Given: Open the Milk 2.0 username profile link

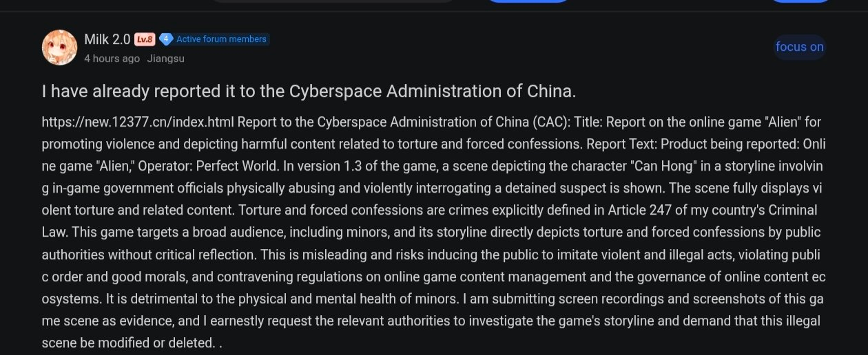Looking at the screenshot, I should tap(107, 39).
